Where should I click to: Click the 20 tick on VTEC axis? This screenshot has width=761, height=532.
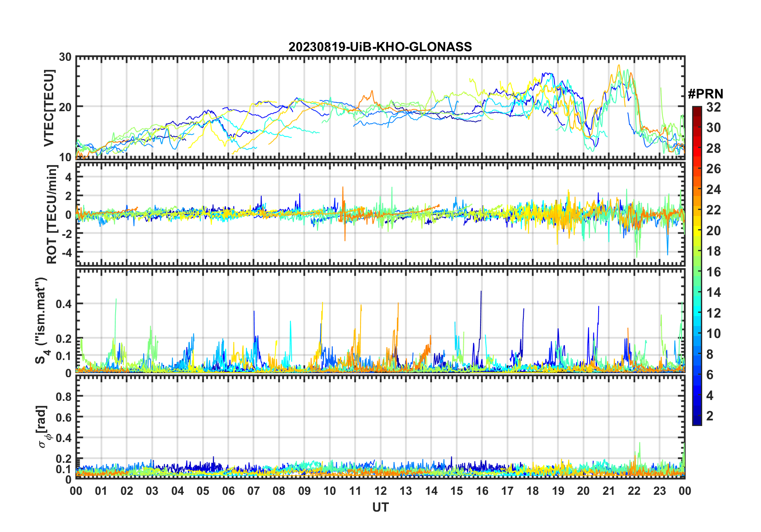(65, 107)
